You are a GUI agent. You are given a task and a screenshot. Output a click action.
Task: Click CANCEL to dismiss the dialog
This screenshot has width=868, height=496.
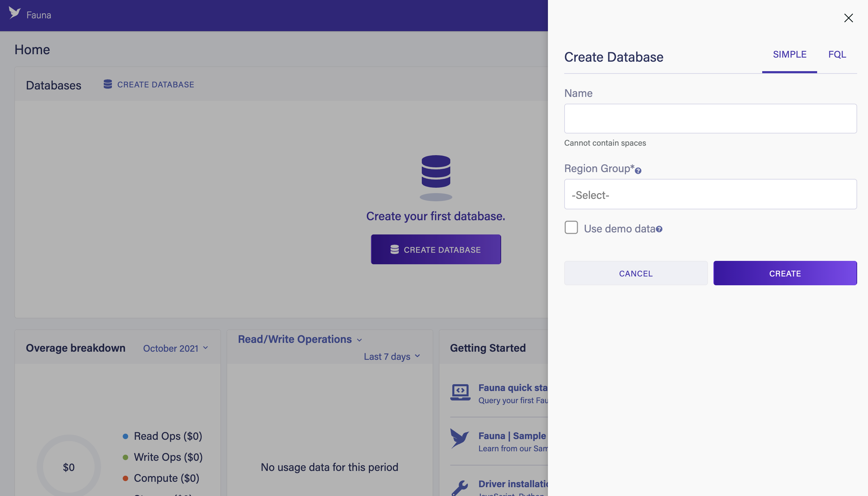(x=636, y=273)
